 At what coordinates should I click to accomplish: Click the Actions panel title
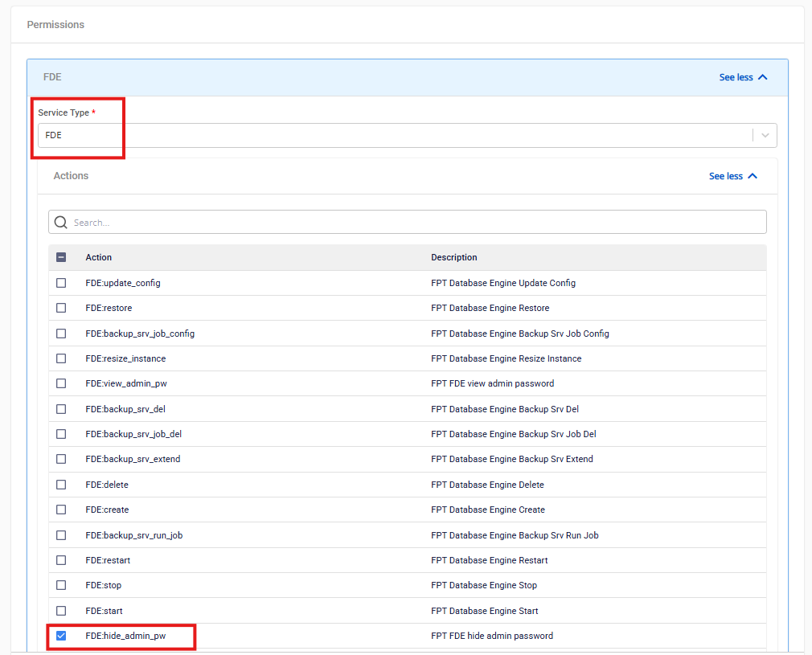point(71,176)
